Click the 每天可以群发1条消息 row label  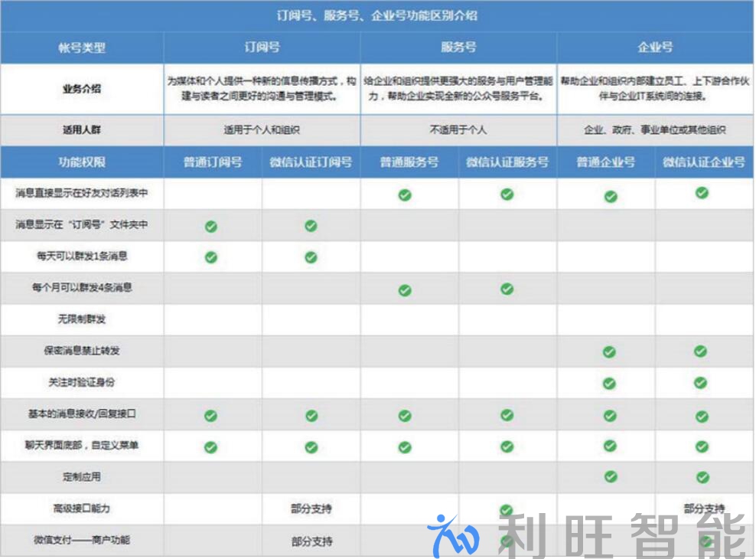pos(82,256)
